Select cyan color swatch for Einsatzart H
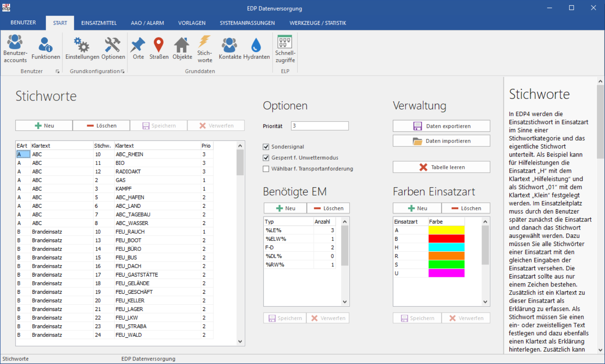This screenshot has height=364, width=605. [x=446, y=248]
